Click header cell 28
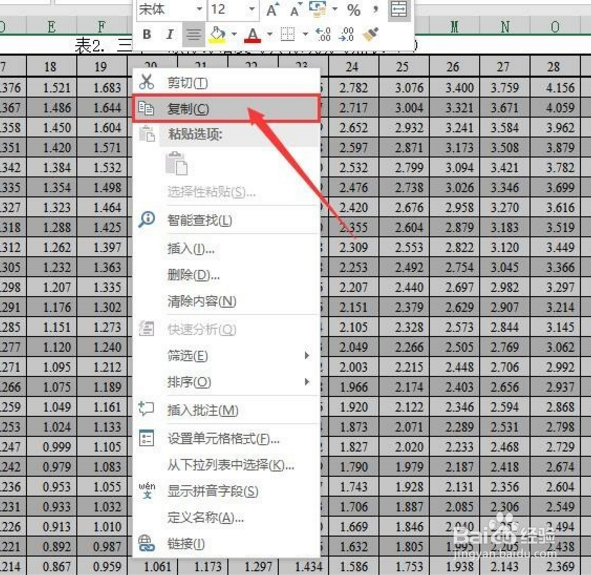 coord(555,67)
